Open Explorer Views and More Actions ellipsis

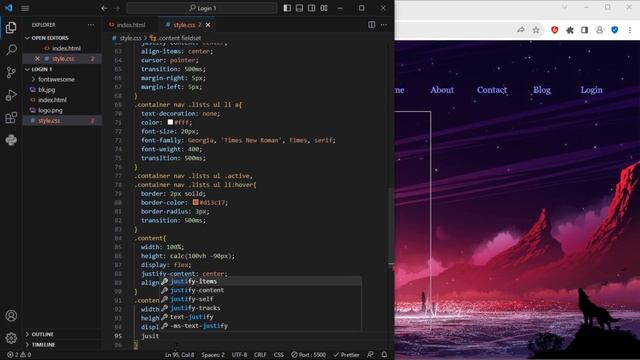(91, 25)
